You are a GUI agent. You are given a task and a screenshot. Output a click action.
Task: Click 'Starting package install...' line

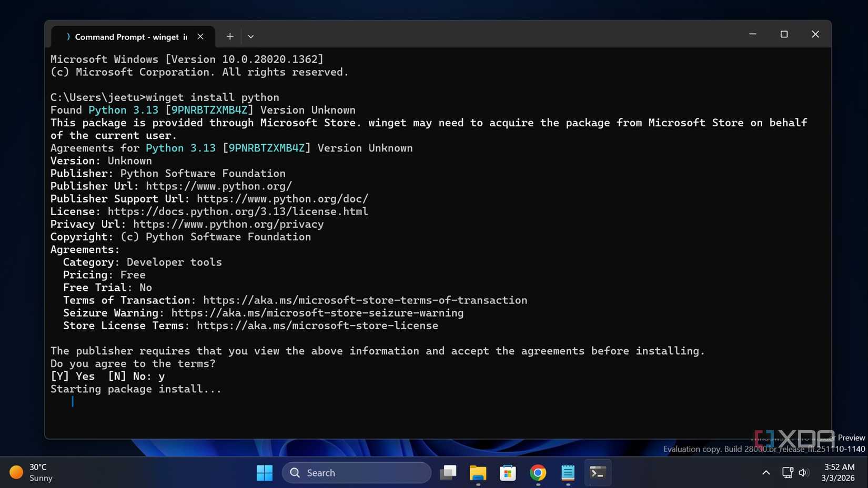coord(136,389)
